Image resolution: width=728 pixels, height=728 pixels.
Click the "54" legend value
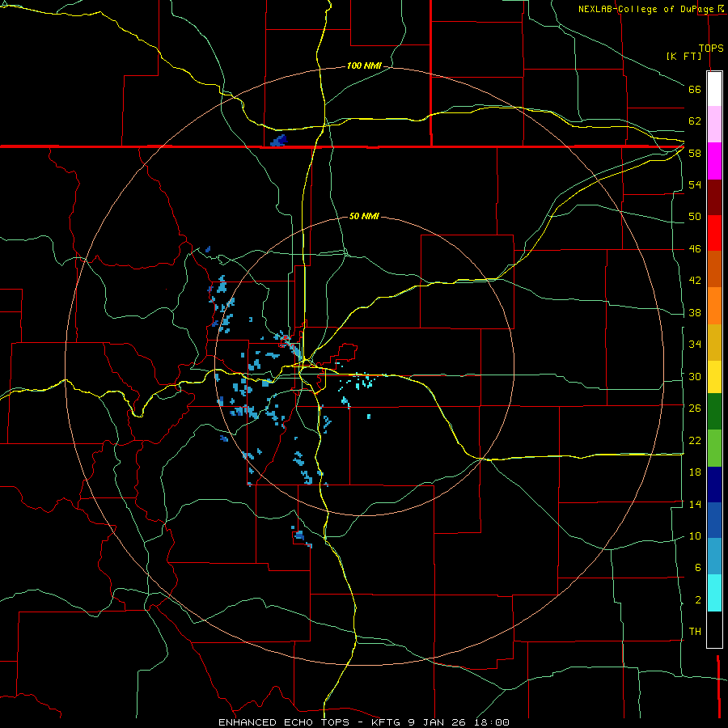click(x=695, y=184)
